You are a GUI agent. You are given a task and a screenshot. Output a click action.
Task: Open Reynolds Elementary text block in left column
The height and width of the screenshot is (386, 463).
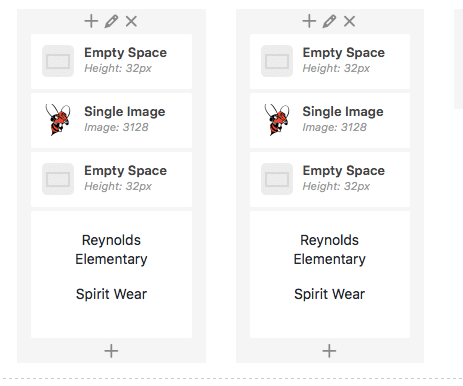111,274
